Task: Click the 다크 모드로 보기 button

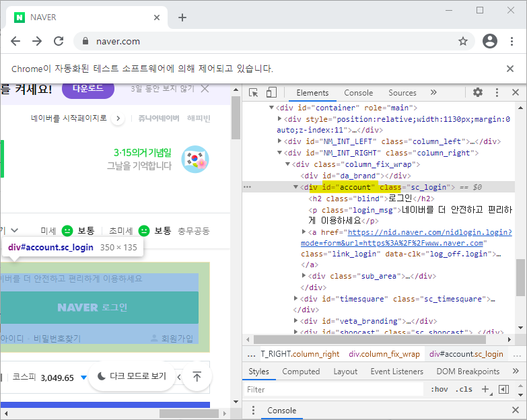Action: (132, 376)
